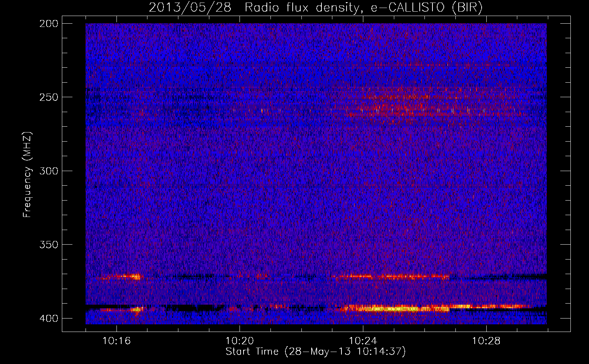Click the 200 frequency tick label
Viewport: 589px width, 364px height.
(x=48, y=23)
